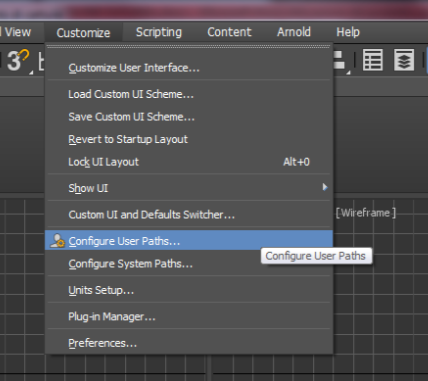Open the Layer Explorer toolbar icon

point(404,60)
